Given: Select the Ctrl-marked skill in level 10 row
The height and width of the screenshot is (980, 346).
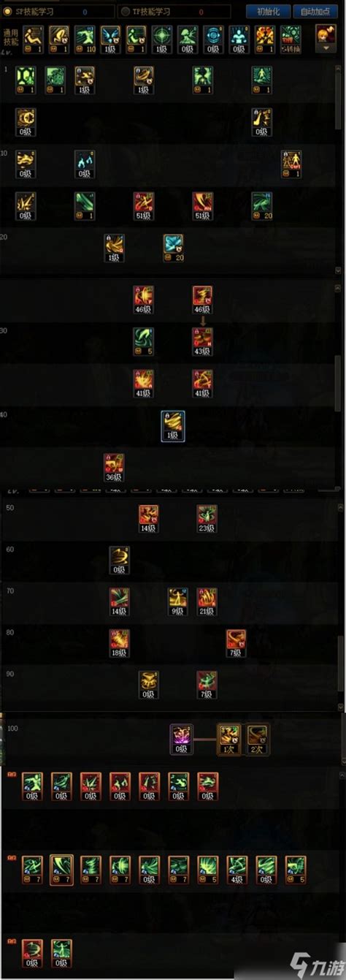Looking at the screenshot, I should tap(291, 164).
